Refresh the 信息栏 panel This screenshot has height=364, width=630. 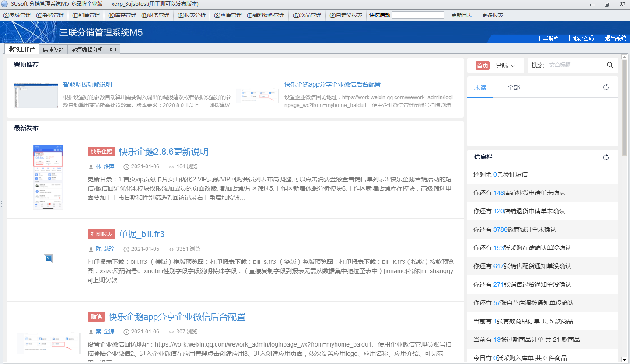pos(606,157)
